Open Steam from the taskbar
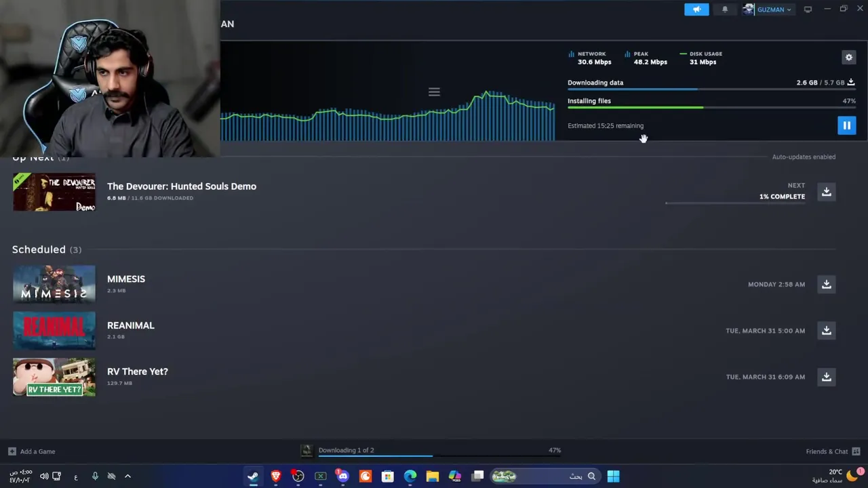Image resolution: width=868 pixels, height=488 pixels. point(253,476)
